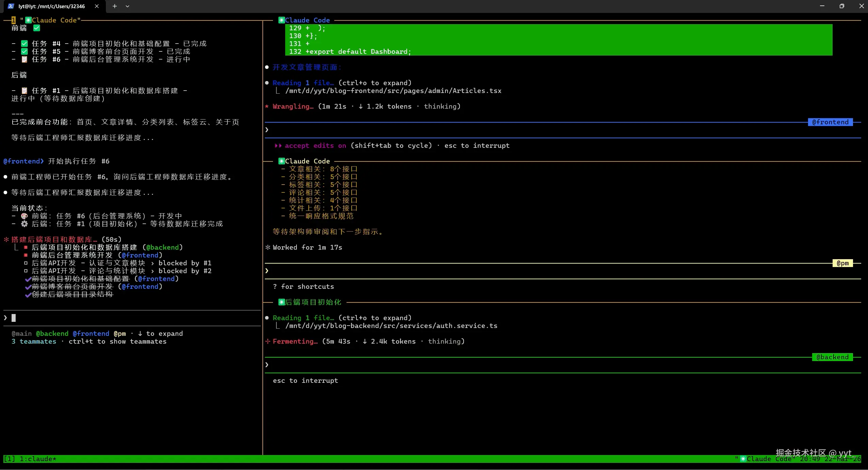
Task: Click the green Claude Code icon in left pane title
Action: pyautogui.click(x=28, y=20)
